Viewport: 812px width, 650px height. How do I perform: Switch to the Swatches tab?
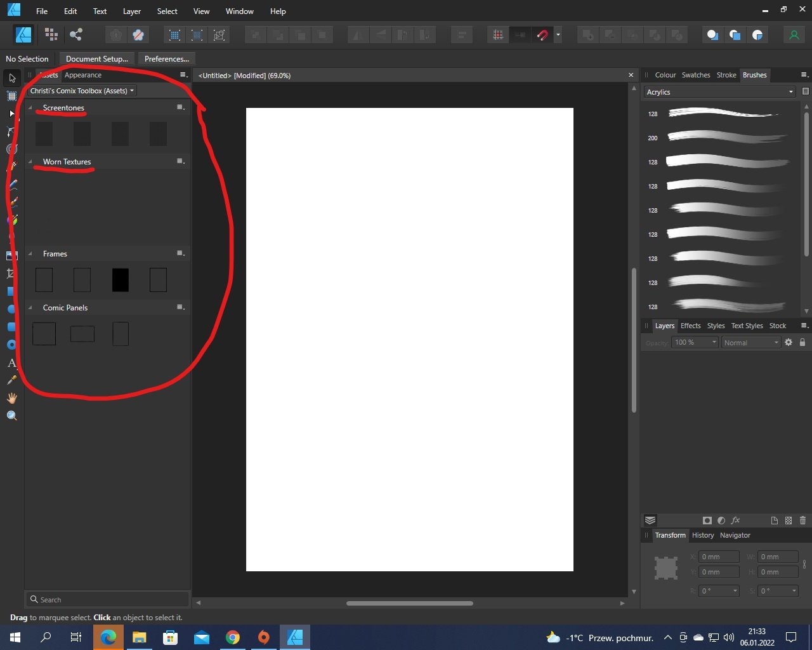point(696,75)
